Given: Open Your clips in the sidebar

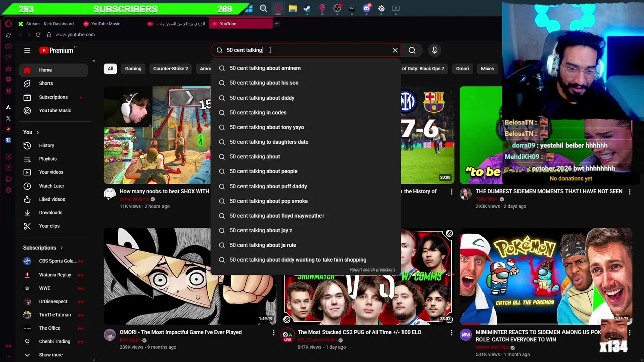Looking at the screenshot, I should tap(54, 226).
